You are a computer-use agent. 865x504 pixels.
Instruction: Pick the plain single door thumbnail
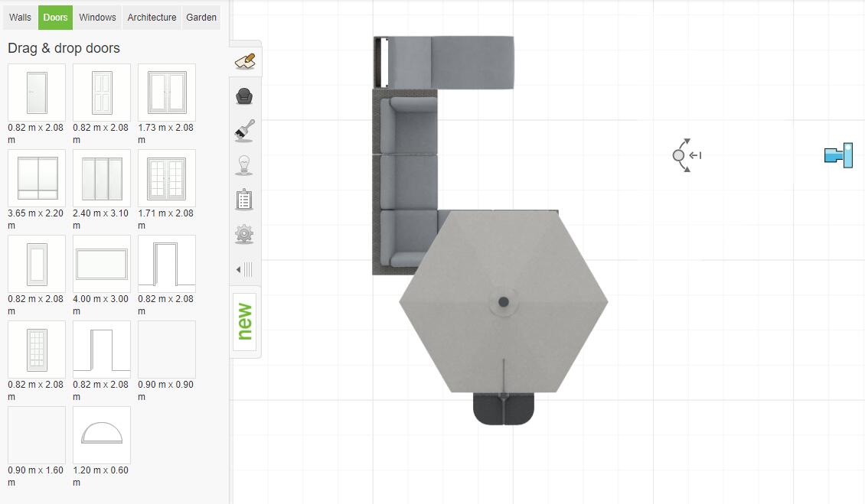tap(37, 93)
